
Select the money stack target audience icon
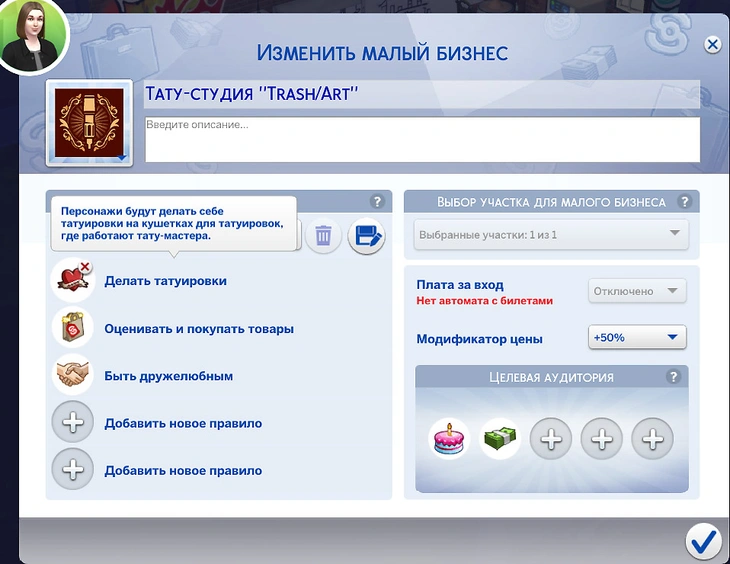click(500, 438)
